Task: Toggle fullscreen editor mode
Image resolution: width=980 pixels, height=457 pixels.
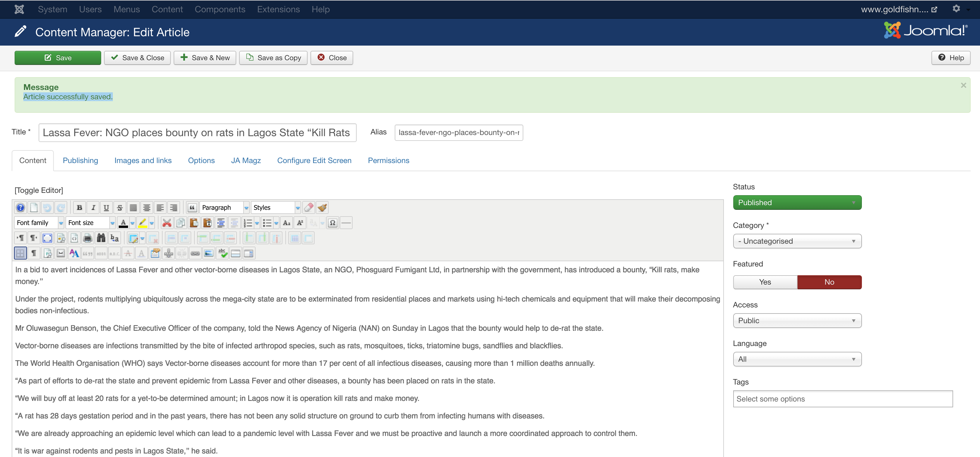Action: [x=47, y=238]
